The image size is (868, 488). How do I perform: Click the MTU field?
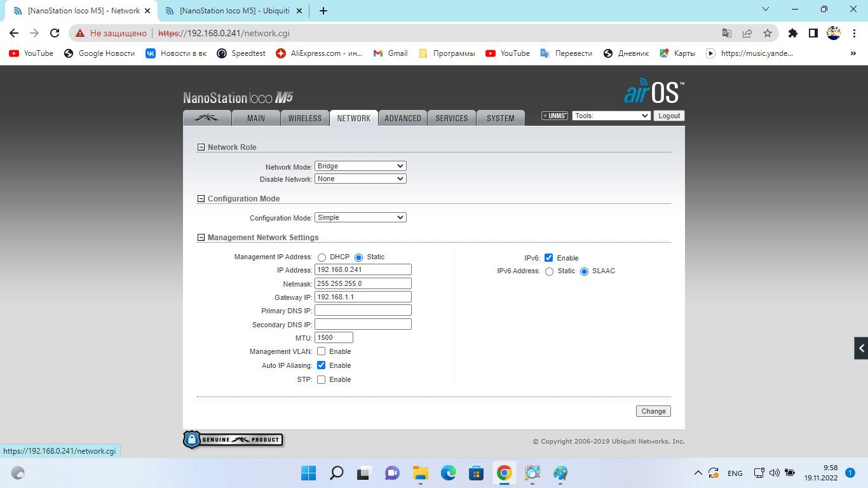pyautogui.click(x=334, y=337)
